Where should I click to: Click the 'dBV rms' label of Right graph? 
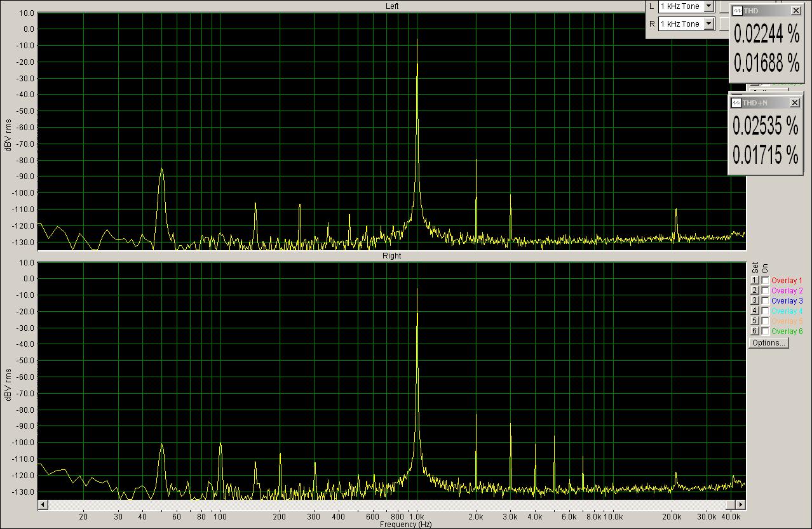tap(8, 385)
